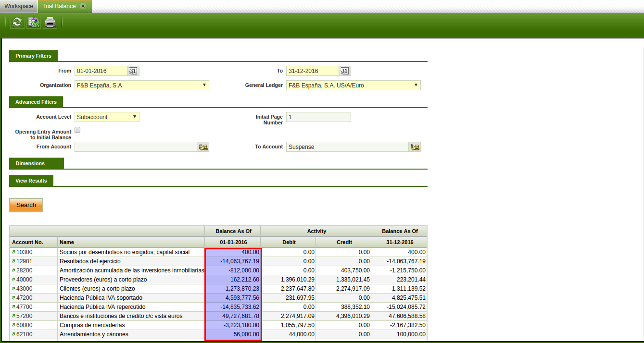Viewport: 644px width, 343px height.
Task: Open the To date calendar picker
Action: pyautogui.click(x=345, y=71)
